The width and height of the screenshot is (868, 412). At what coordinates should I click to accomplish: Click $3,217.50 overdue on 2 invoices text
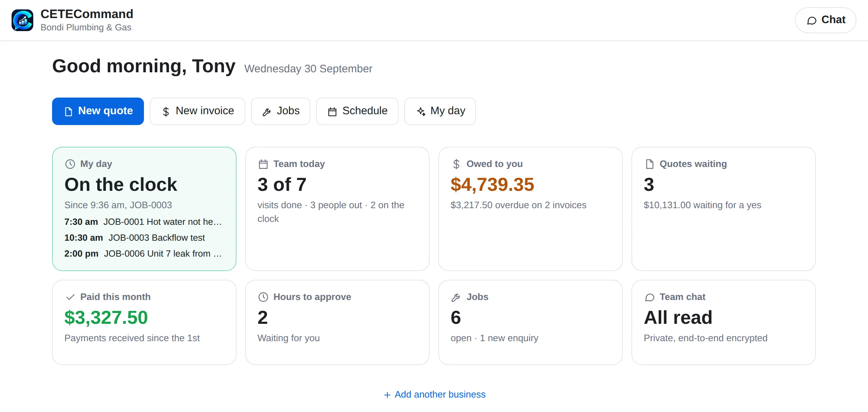(518, 205)
